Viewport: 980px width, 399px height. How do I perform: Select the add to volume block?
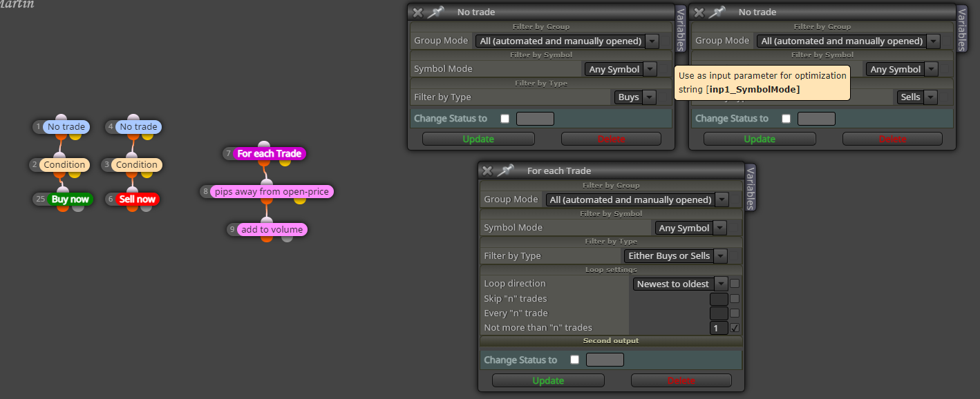click(272, 229)
